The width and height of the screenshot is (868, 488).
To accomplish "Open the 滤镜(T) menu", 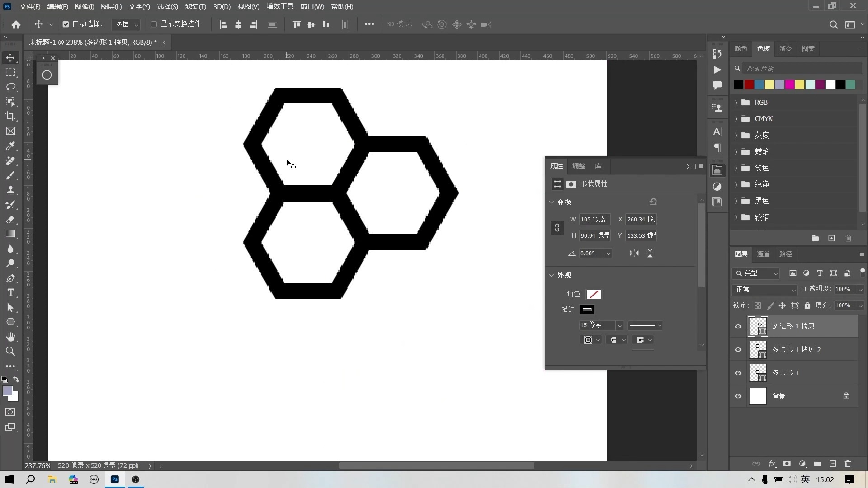I will point(195,7).
